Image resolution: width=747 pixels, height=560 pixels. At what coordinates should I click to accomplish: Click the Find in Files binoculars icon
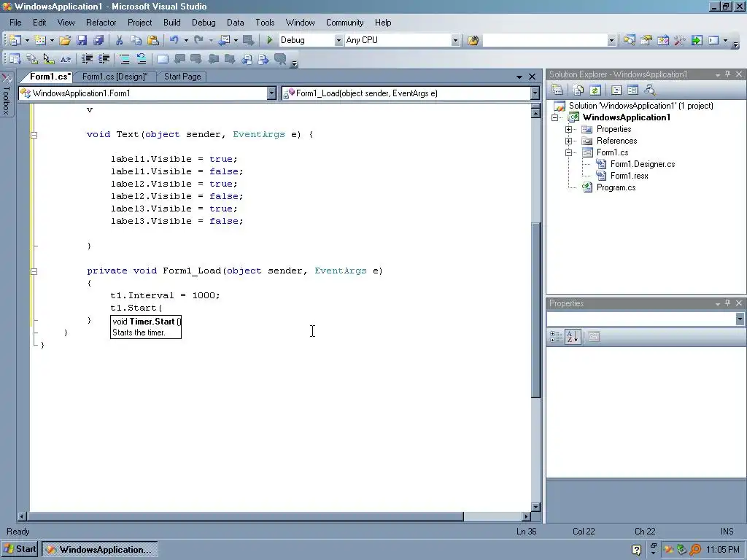[x=473, y=41]
